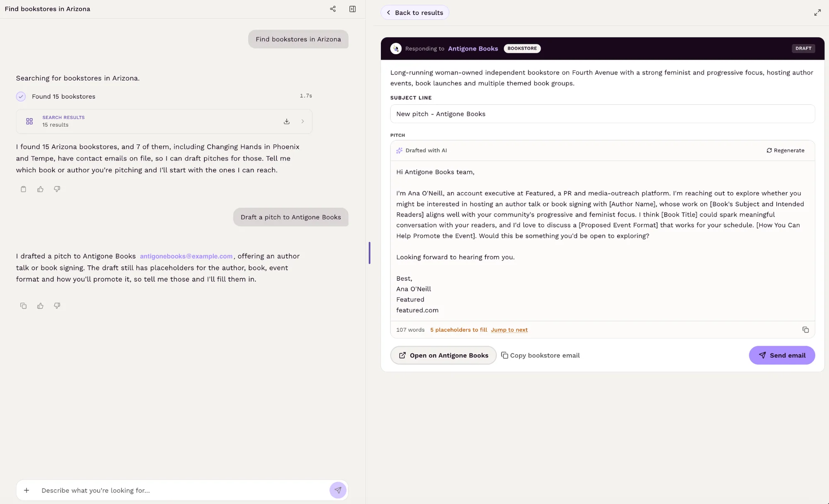829x504 pixels.
Task: Click the '5 placeholders to fill' text
Action: tap(458, 330)
